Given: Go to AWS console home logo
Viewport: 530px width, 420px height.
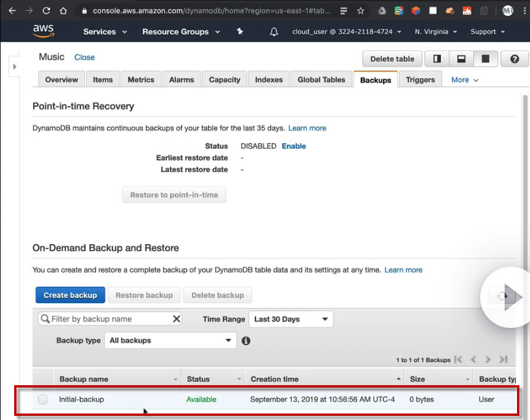Looking at the screenshot, I should pyautogui.click(x=43, y=31).
